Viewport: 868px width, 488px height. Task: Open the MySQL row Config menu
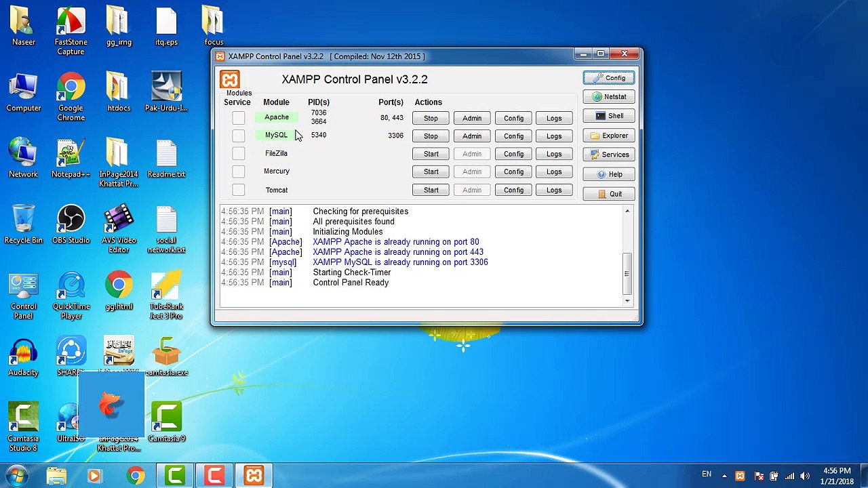pos(513,136)
